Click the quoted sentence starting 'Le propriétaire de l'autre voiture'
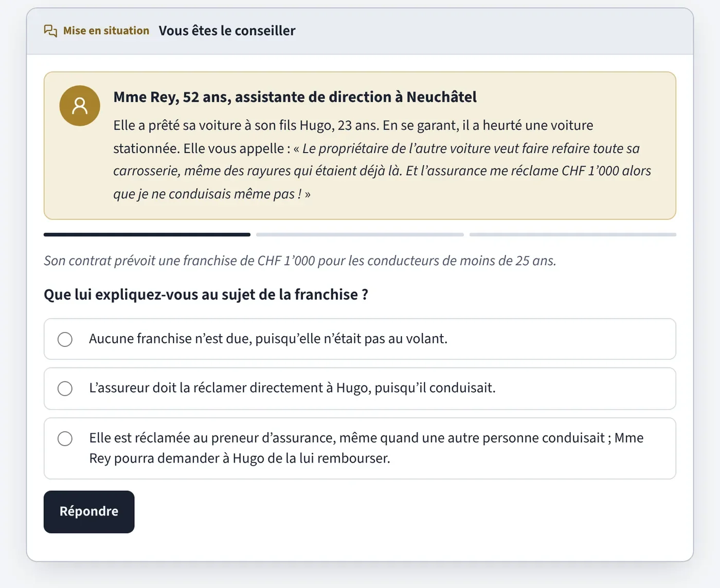Viewport: 720px width, 588px height. tap(382, 171)
